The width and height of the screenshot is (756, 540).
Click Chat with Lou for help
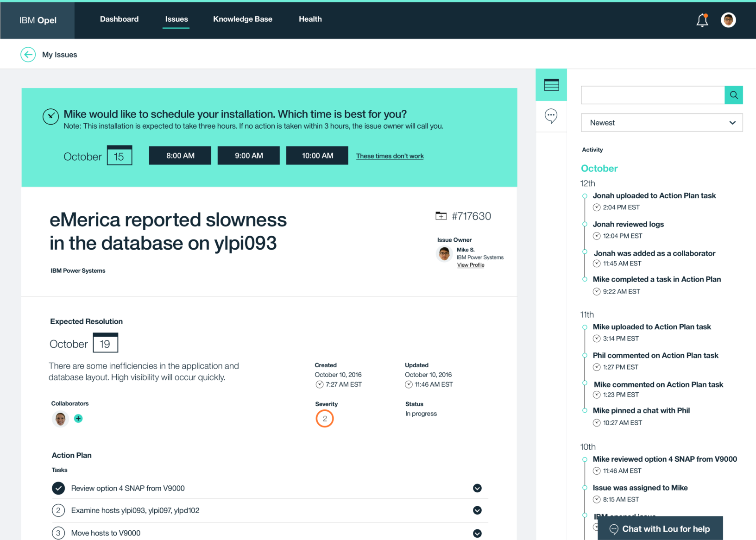tap(660, 528)
